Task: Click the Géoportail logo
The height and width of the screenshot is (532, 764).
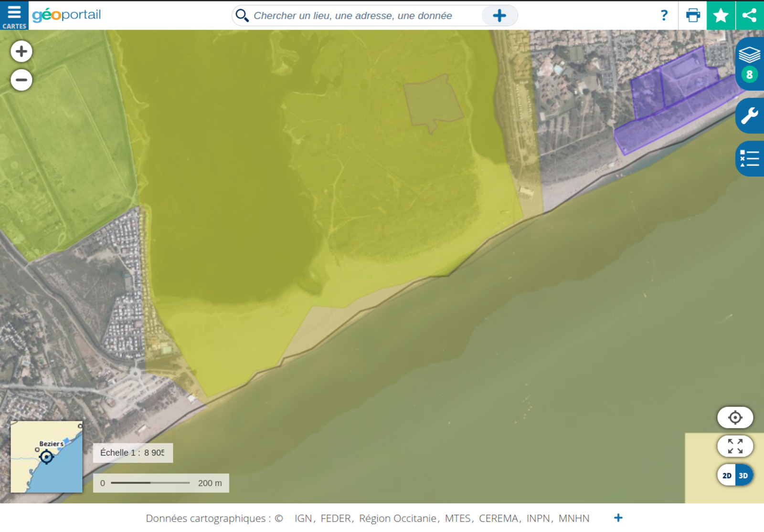Action: [66, 15]
